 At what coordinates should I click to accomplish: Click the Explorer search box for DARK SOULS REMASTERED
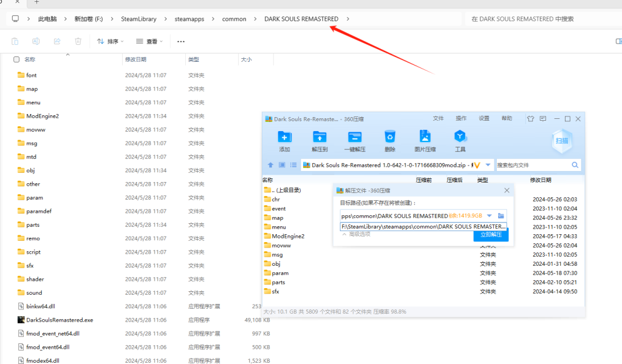click(x=544, y=19)
